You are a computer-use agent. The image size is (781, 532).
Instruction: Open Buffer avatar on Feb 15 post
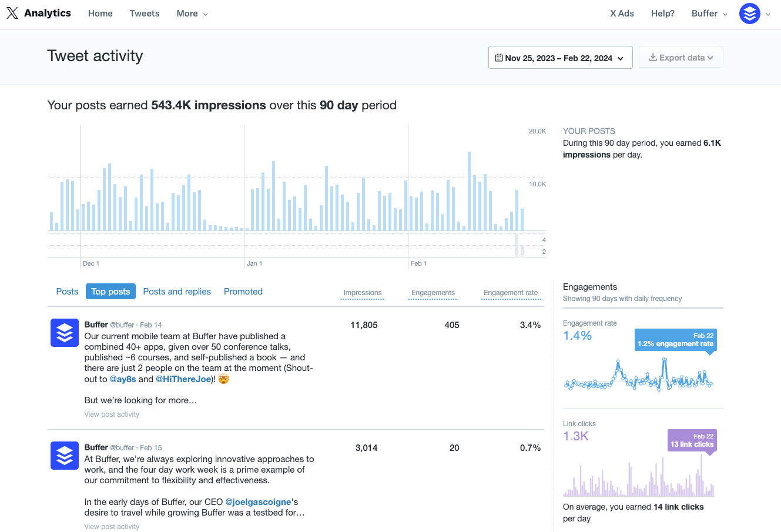pos(65,456)
